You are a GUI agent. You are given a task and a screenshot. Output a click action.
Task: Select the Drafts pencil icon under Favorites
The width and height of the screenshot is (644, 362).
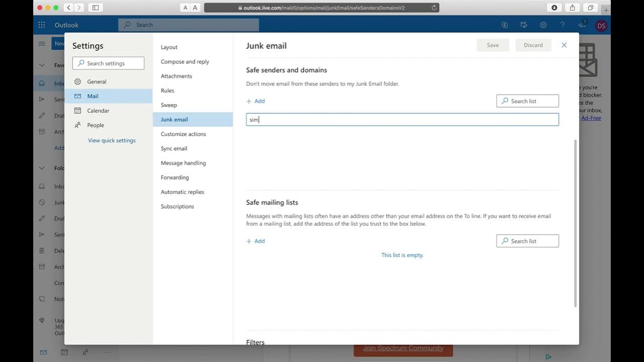click(x=42, y=116)
